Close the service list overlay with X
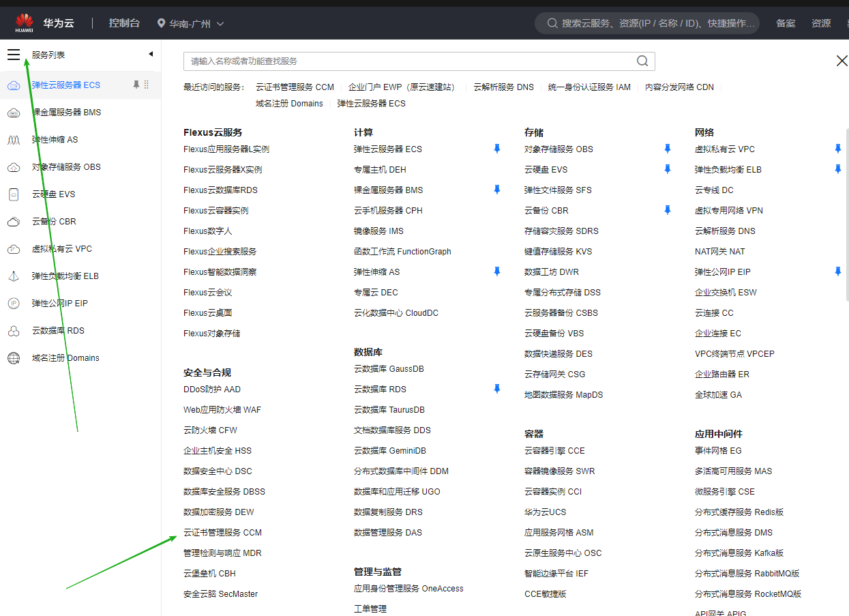 [x=842, y=61]
